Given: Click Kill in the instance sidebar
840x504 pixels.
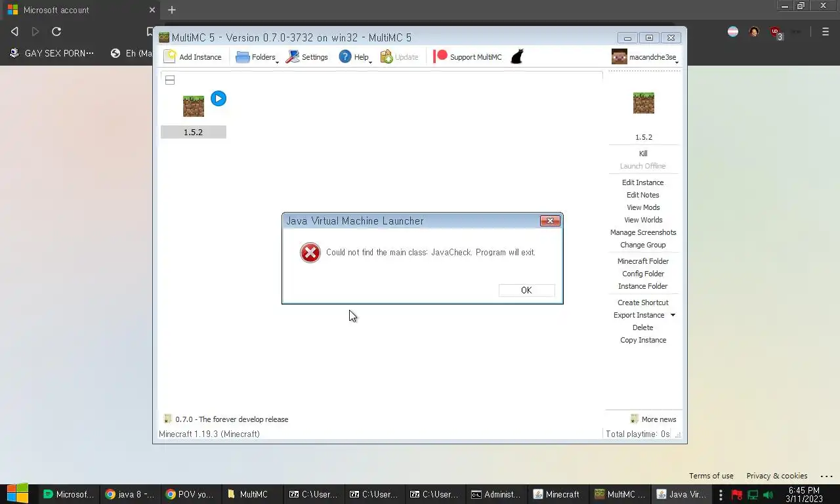Looking at the screenshot, I should (x=643, y=154).
